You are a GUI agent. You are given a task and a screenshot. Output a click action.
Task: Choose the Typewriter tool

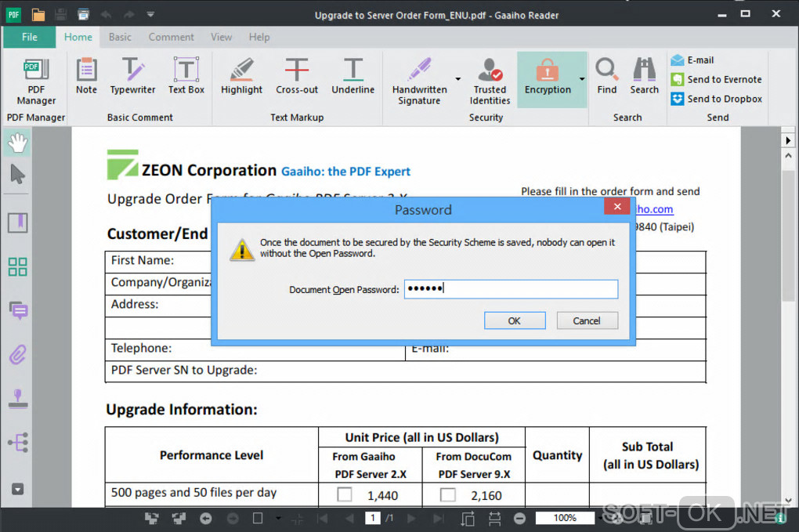click(x=132, y=76)
